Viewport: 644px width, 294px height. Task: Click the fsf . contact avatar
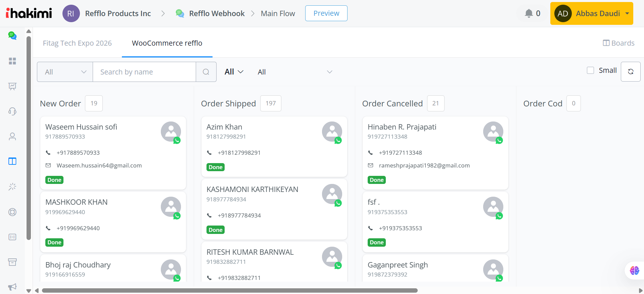tap(493, 207)
